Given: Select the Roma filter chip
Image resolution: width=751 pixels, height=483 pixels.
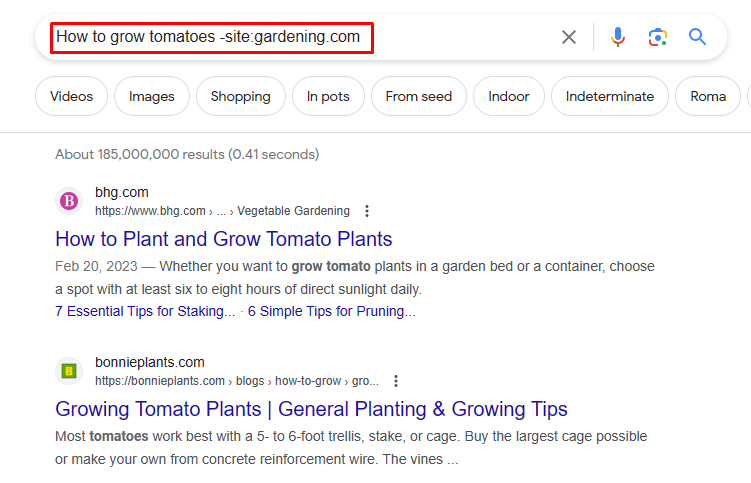Looking at the screenshot, I should coord(708,97).
